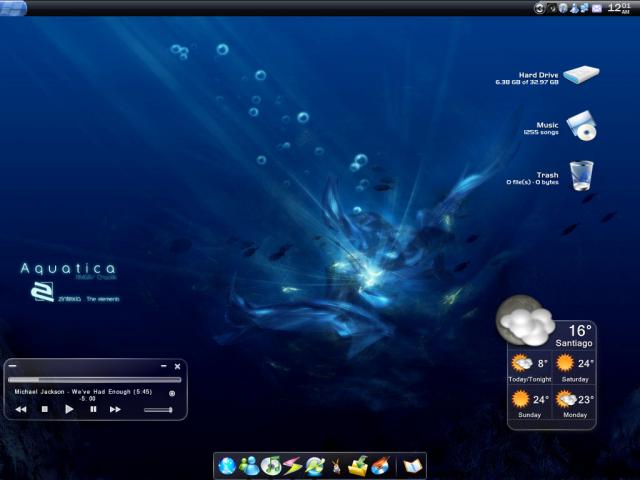The image size is (640, 480).
Task: Click the 'Trash' label text
Action: 547,175
